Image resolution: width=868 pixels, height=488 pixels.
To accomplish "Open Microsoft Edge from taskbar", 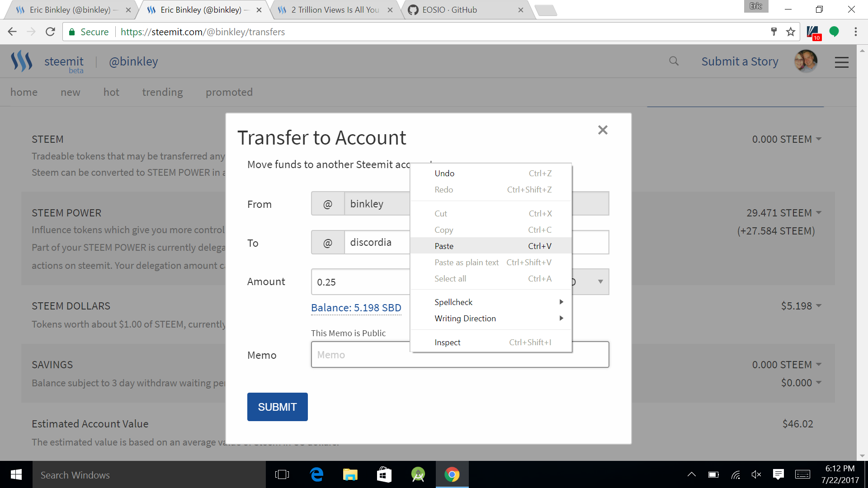I will click(x=316, y=474).
